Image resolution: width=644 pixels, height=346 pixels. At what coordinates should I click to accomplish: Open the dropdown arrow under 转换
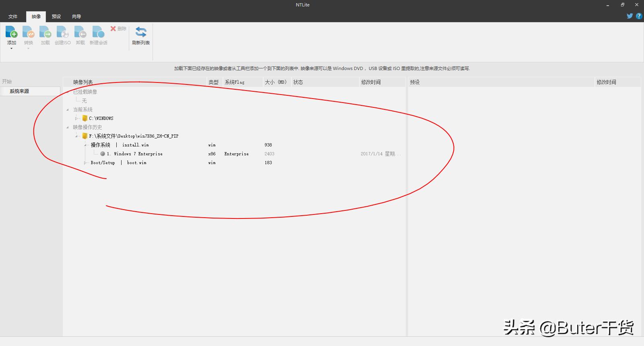(28, 49)
